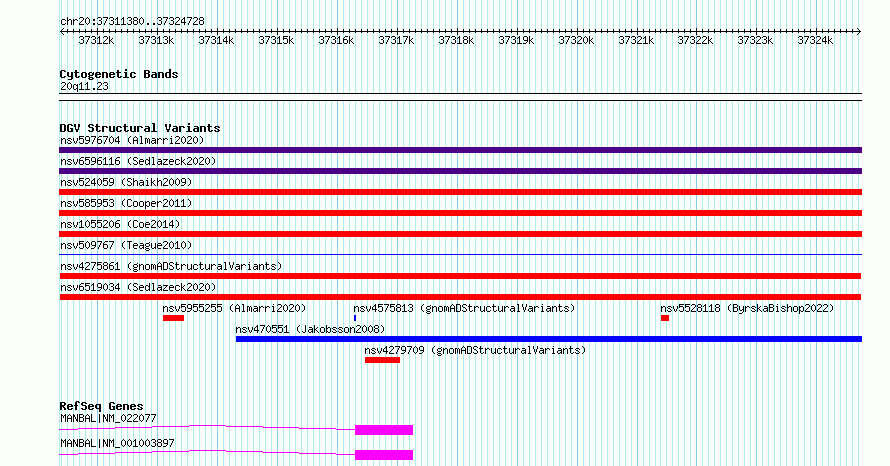
Task: Click the MANBAL|NM_022077 gene label
Action: [108, 418]
